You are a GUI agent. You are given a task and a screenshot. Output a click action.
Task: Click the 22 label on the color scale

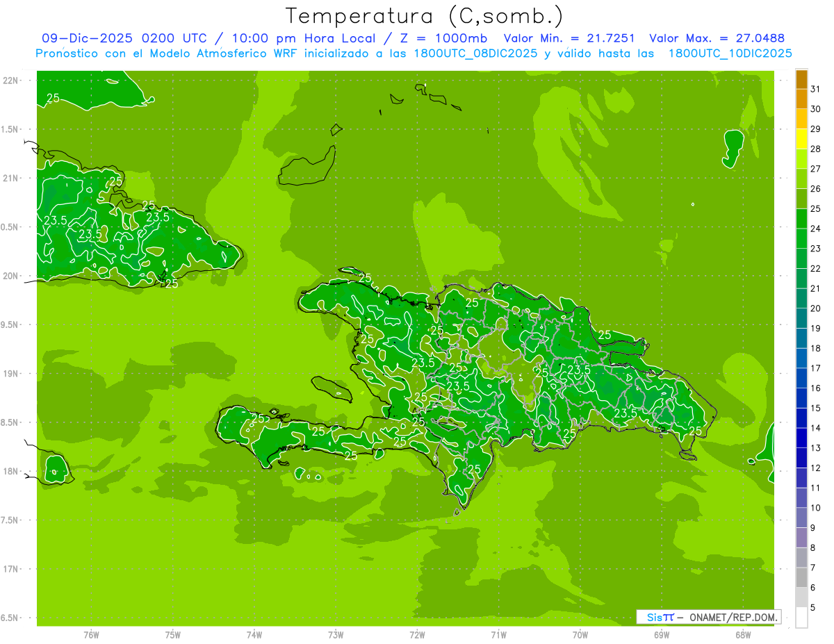pos(816,269)
